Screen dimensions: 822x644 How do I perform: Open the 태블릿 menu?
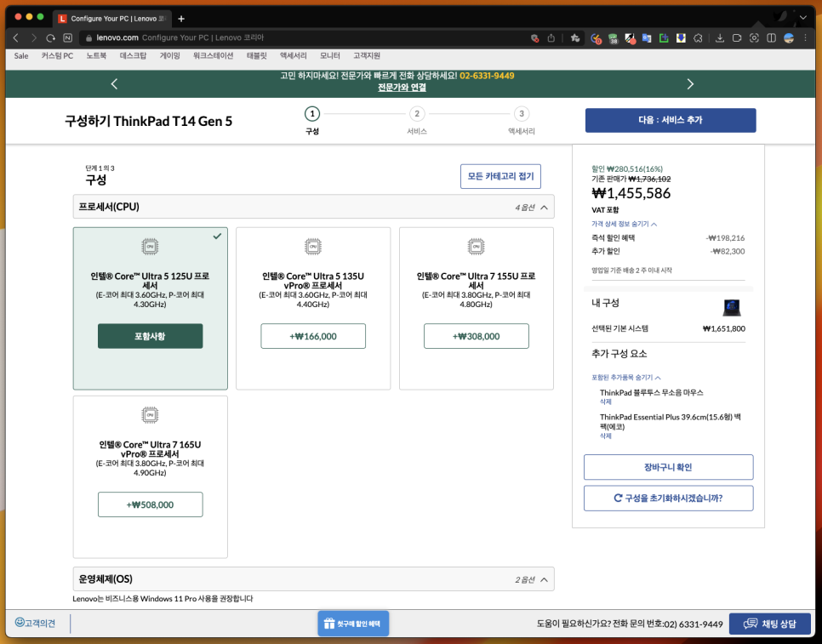click(257, 55)
